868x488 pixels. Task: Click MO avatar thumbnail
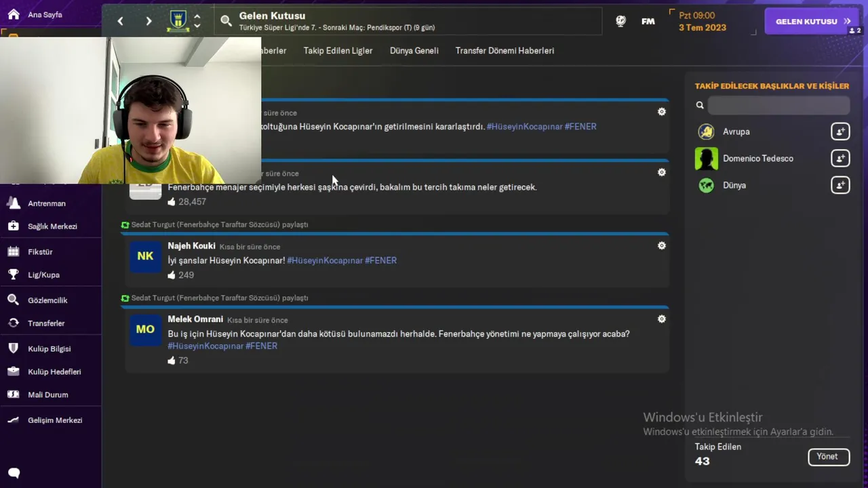[x=145, y=329]
